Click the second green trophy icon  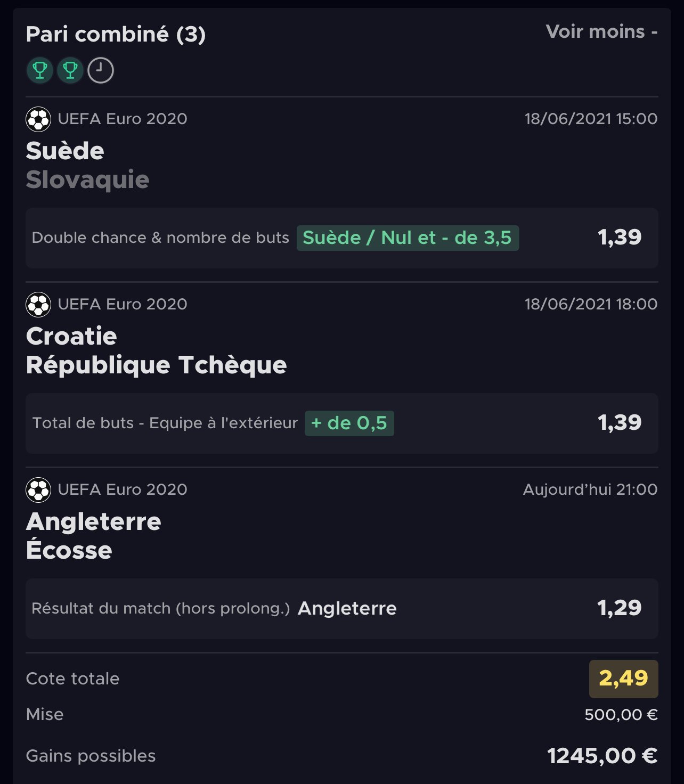click(x=70, y=70)
